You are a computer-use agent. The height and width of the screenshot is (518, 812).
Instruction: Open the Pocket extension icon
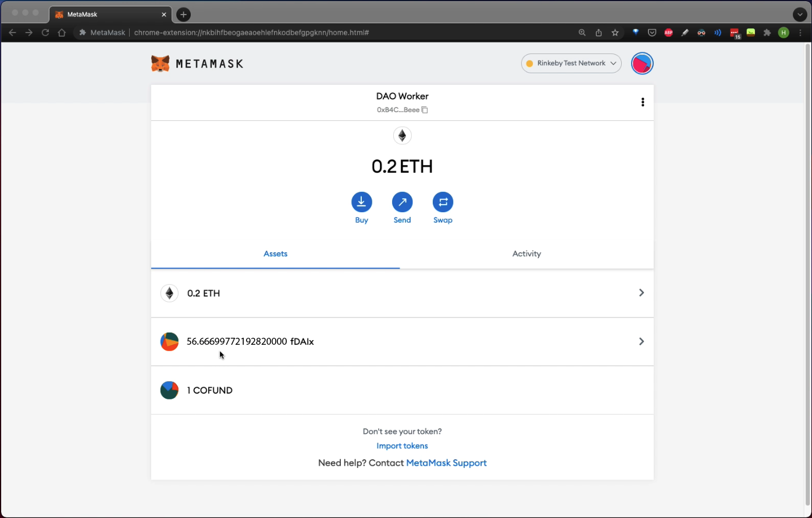pyautogui.click(x=652, y=33)
